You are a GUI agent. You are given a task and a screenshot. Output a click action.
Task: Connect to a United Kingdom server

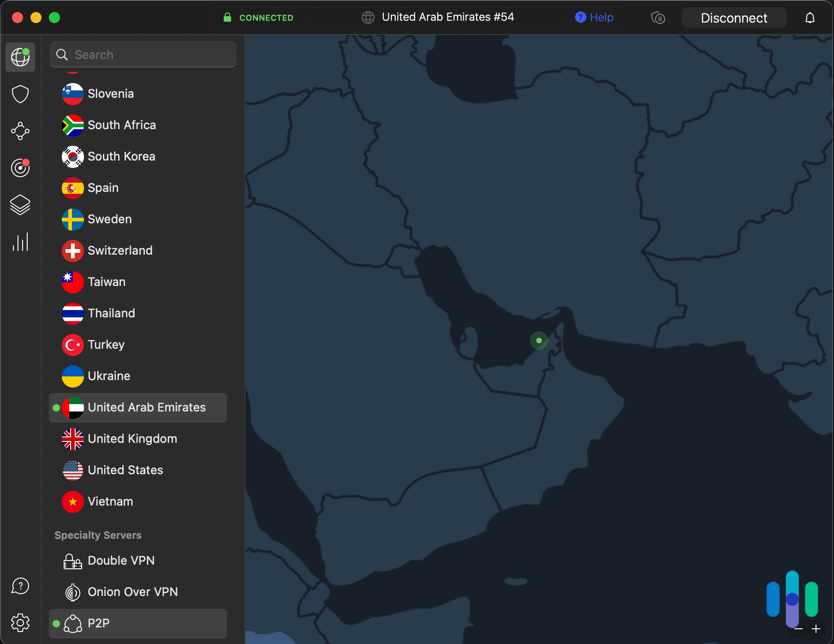click(x=132, y=439)
